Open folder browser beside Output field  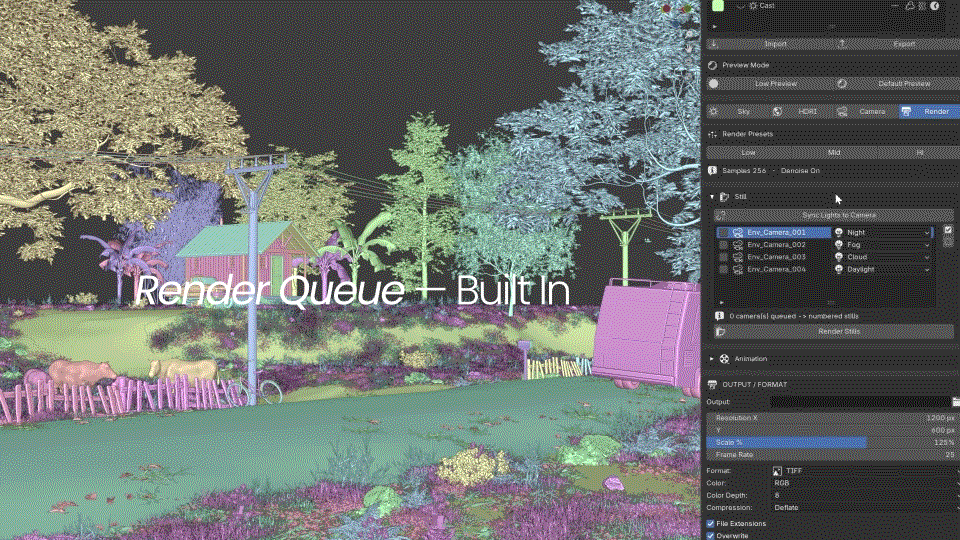point(956,402)
